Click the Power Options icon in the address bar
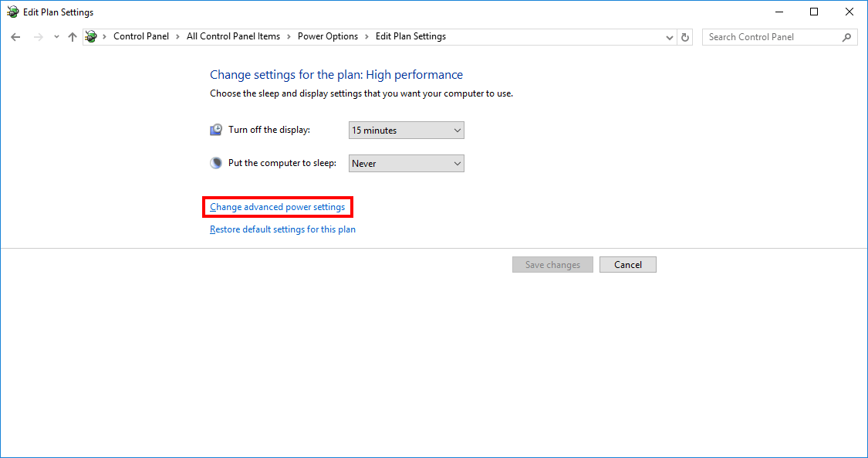This screenshot has height=458, width=868. (x=90, y=36)
